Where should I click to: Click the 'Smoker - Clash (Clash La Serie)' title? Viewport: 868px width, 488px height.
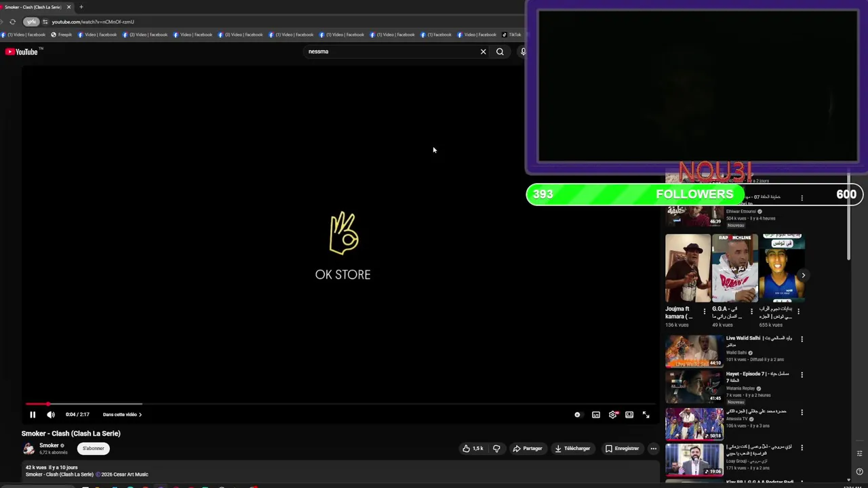71,434
